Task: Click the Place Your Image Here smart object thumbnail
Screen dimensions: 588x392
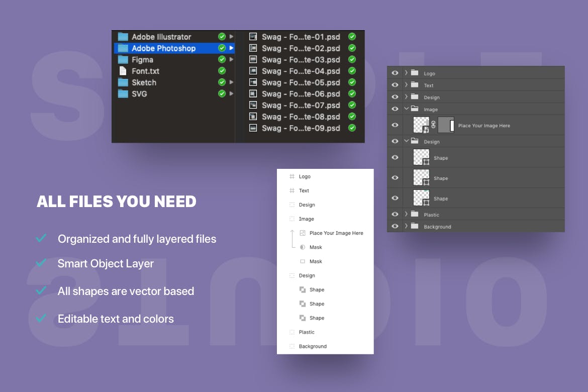Action: click(x=421, y=125)
